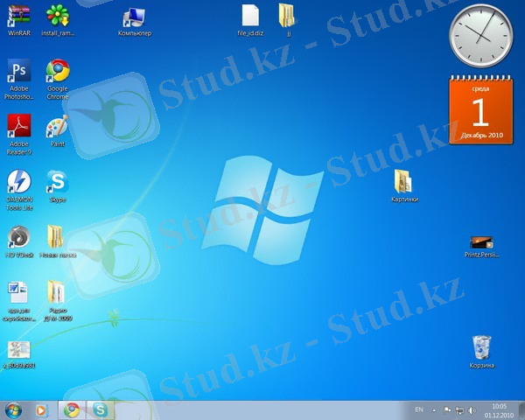The width and height of the screenshot is (525, 420).
Task: Launch Google Chrome desktop shortcut
Action: click(x=58, y=80)
